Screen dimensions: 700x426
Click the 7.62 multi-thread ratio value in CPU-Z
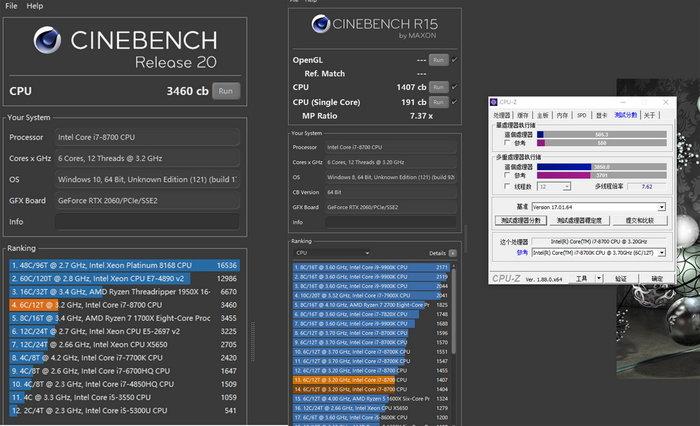click(646, 187)
